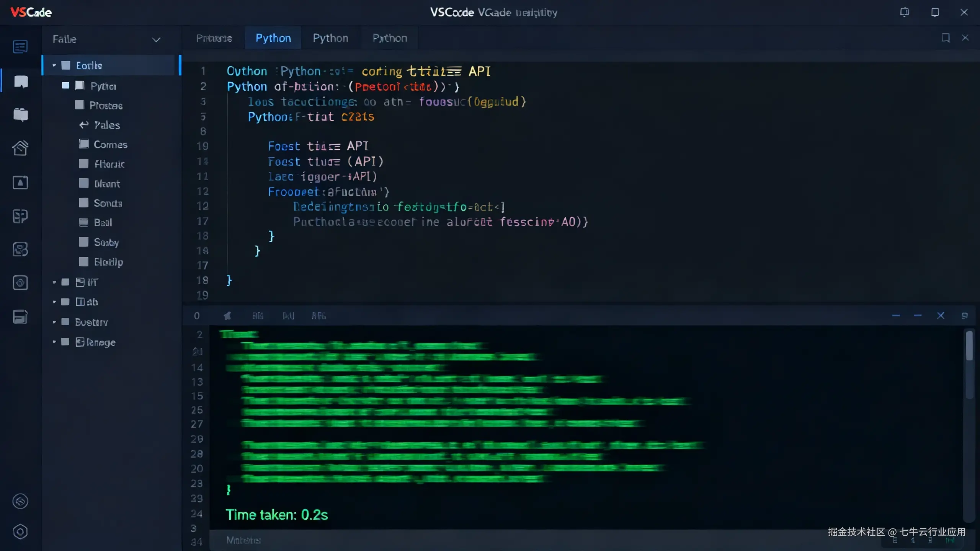The image size is (980, 551).
Task: Open the image panel icon in the activity bar
Action: pyautogui.click(x=20, y=183)
